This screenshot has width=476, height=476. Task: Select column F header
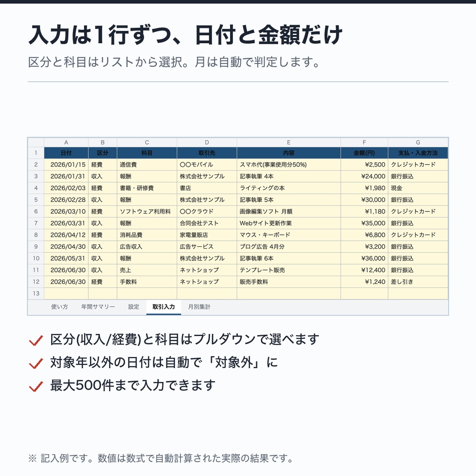[x=364, y=142]
